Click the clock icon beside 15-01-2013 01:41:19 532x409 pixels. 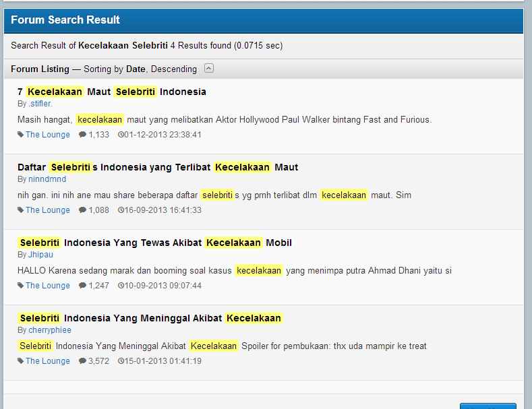coord(121,361)
